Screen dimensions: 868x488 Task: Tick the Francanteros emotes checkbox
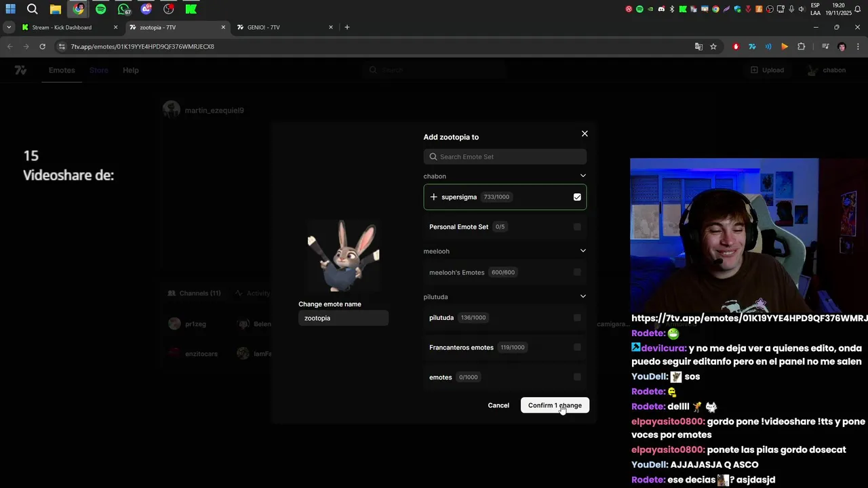click(577, 347)
